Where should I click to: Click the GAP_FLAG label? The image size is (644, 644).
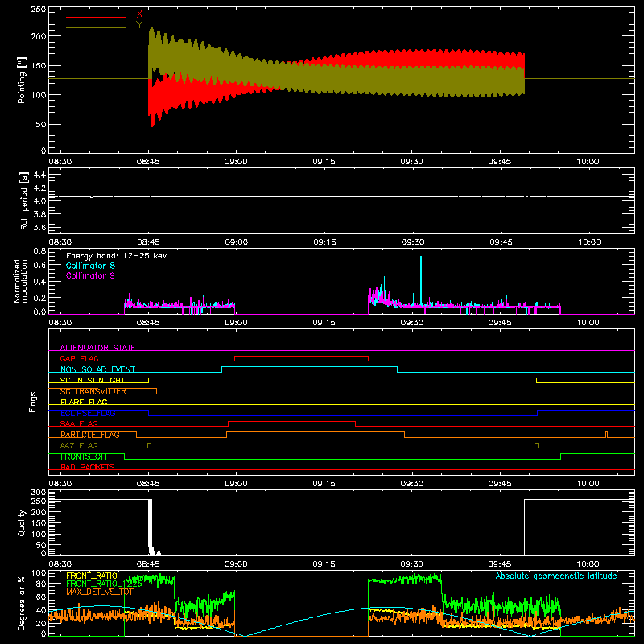pos(79,358)
